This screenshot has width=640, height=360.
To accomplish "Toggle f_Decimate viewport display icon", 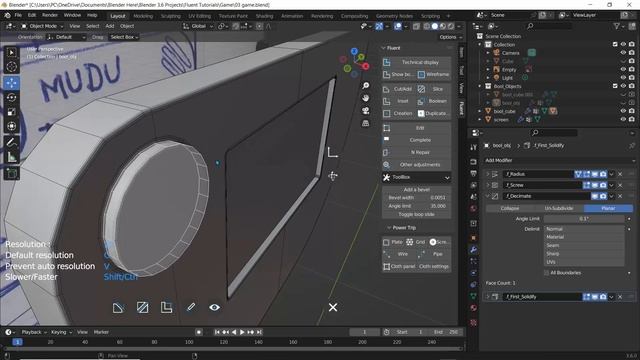I will point(595,196).
